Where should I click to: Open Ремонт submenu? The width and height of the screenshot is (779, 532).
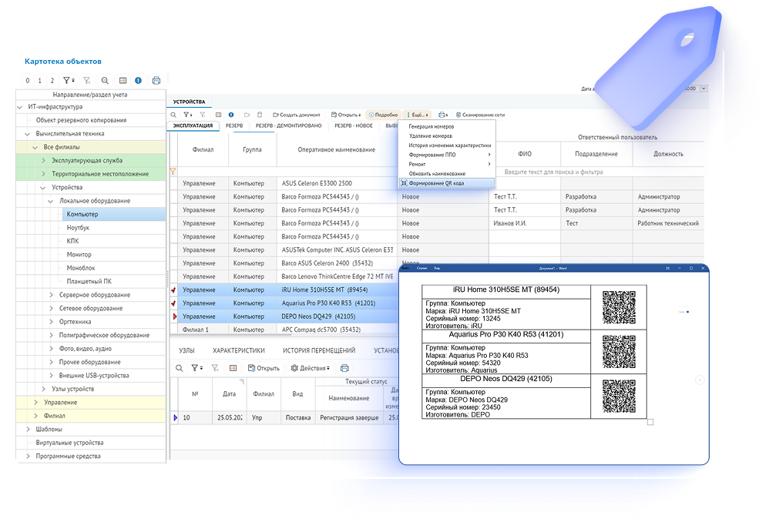click(447, 164)
